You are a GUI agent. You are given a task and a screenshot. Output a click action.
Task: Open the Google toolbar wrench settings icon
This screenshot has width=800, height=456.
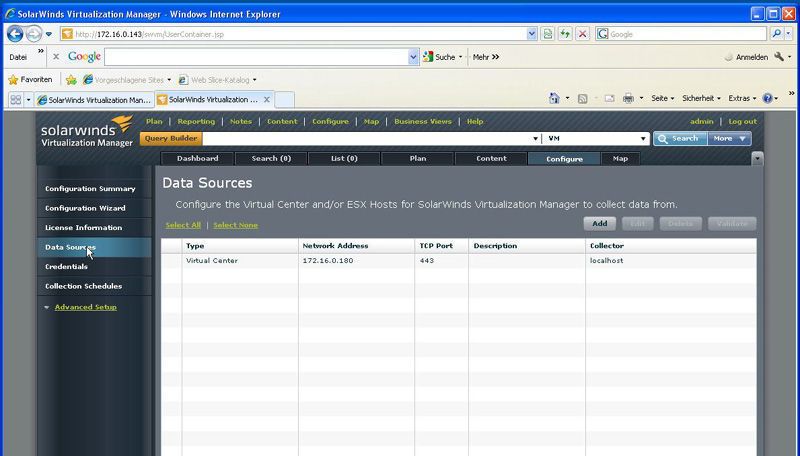[779, 57]
